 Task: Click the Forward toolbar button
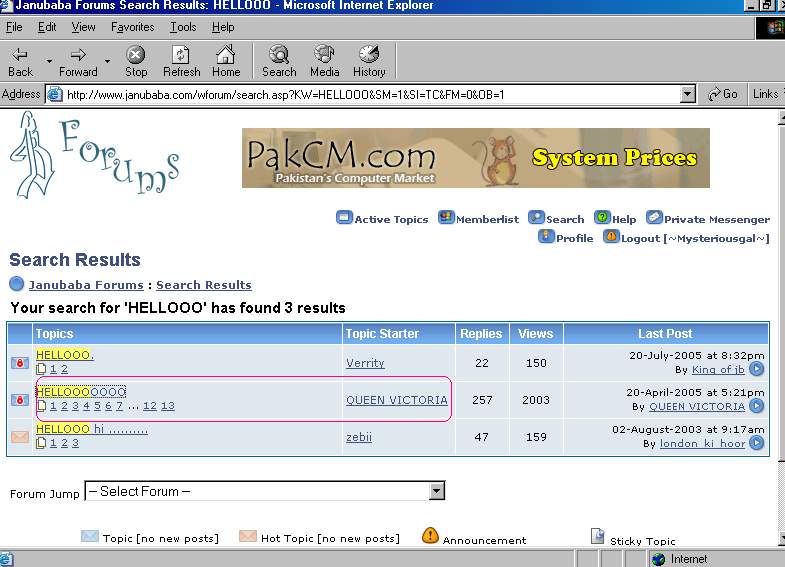(78, 62)
